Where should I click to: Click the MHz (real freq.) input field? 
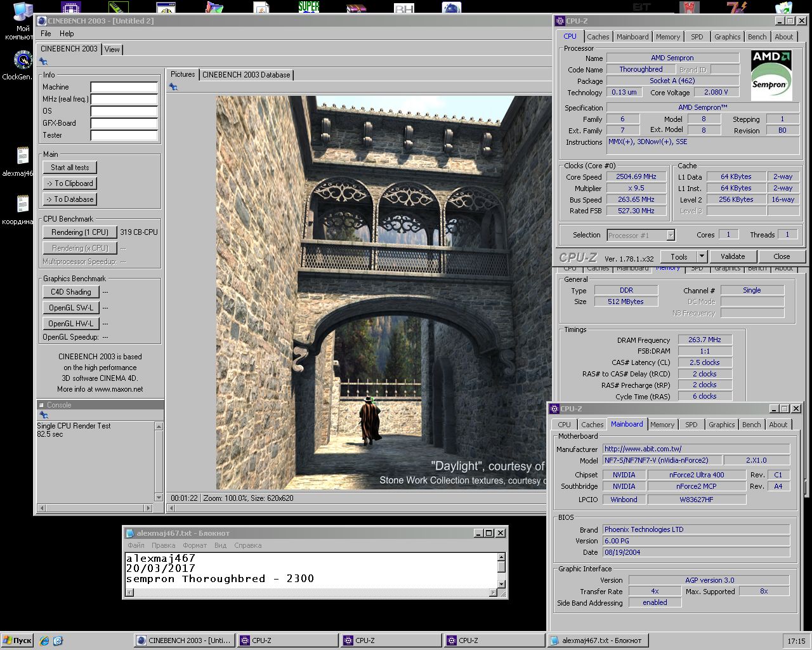(124, 99)
